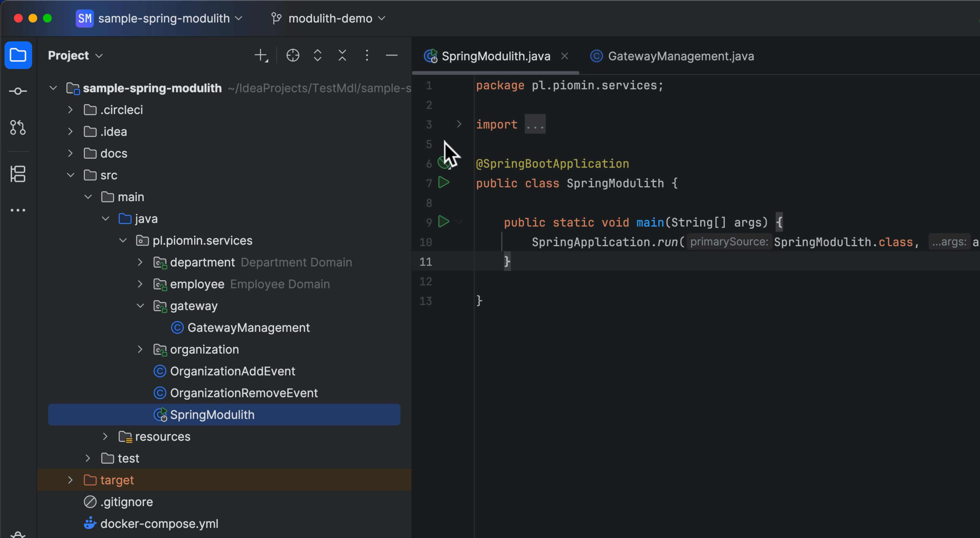Open the Structure tool window

pyautogui.click(x=18, y=174)
